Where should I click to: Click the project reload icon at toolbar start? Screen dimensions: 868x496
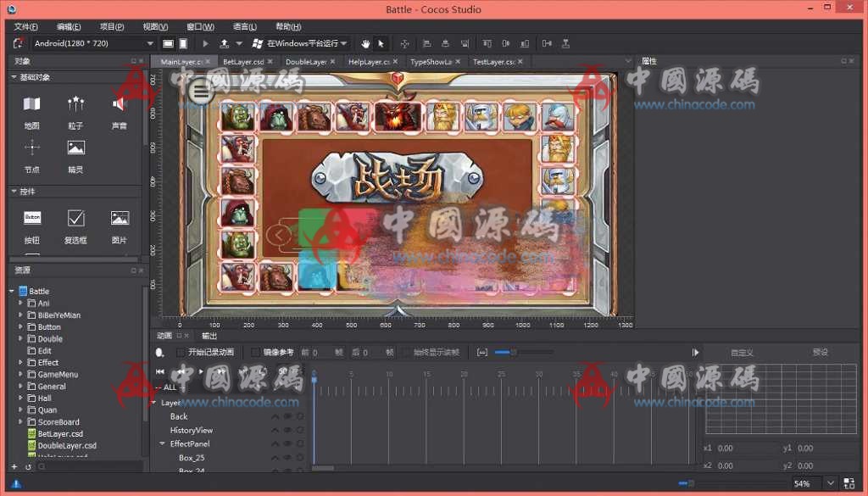tap(19, 43)
